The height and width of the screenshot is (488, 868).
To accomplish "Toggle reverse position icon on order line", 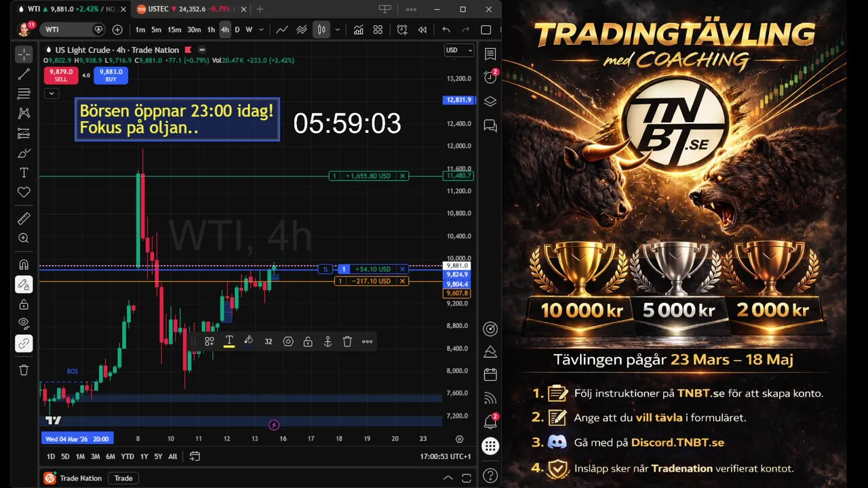I will click(325, 269).
